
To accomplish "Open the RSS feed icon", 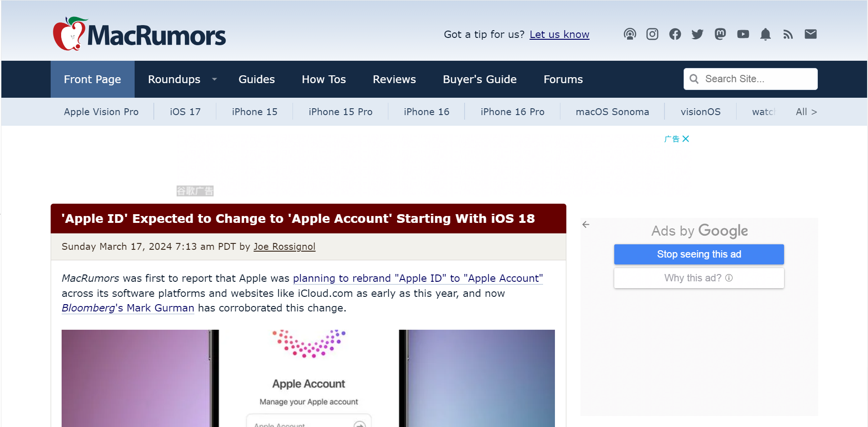I will [x=788, y=34].
